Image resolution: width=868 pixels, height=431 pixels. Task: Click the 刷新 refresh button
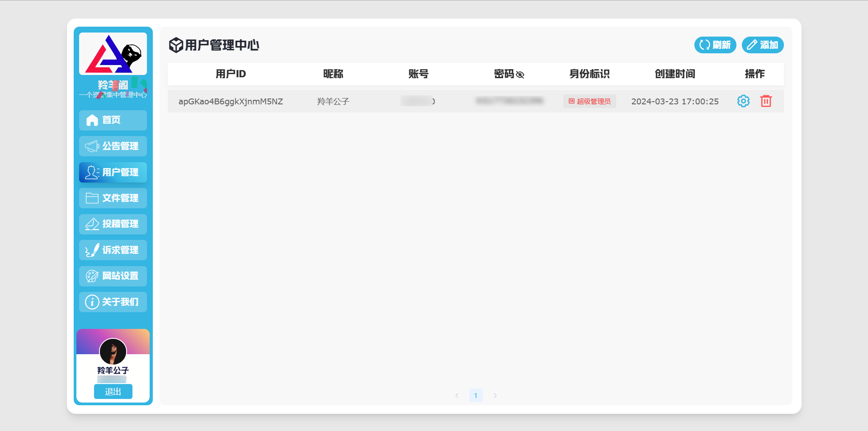(715, 45)
